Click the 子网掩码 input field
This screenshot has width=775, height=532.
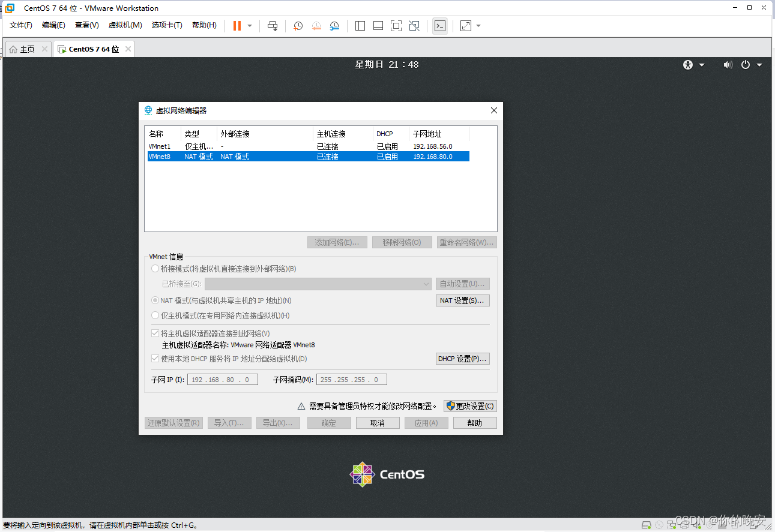(352, 380)
